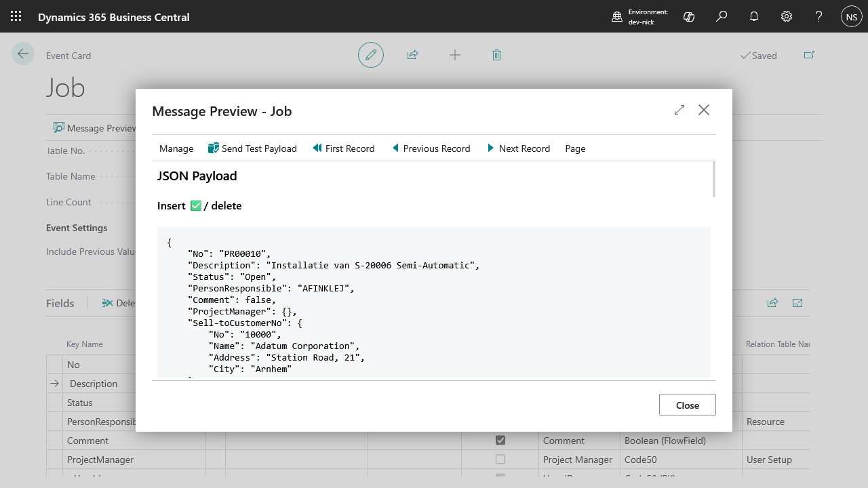Go to Previous Record

[x=431, y=148]
